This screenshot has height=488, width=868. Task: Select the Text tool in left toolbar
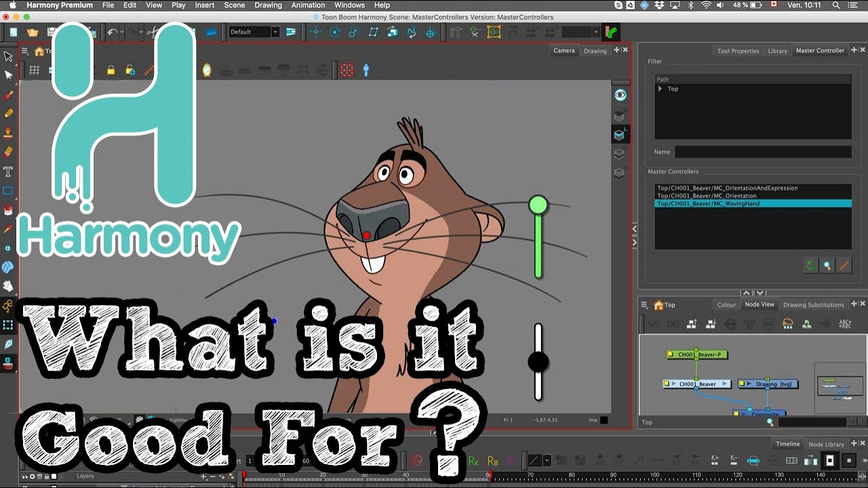click(x=8, y=171)
